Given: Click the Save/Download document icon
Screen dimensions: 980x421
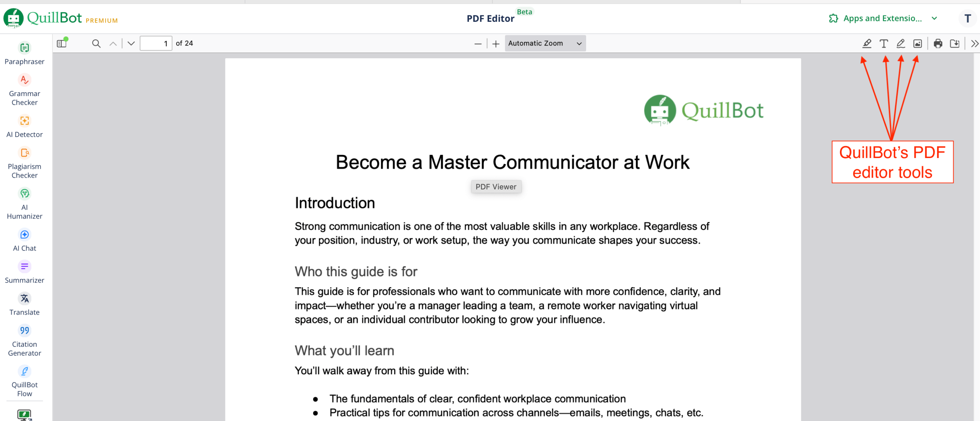Looking at the screenshot, I should (954, 43).
